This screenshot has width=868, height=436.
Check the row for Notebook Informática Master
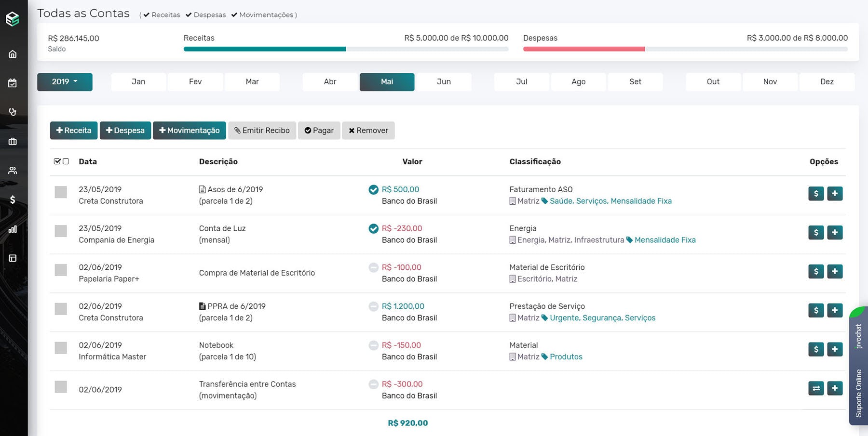click(60, 348)
